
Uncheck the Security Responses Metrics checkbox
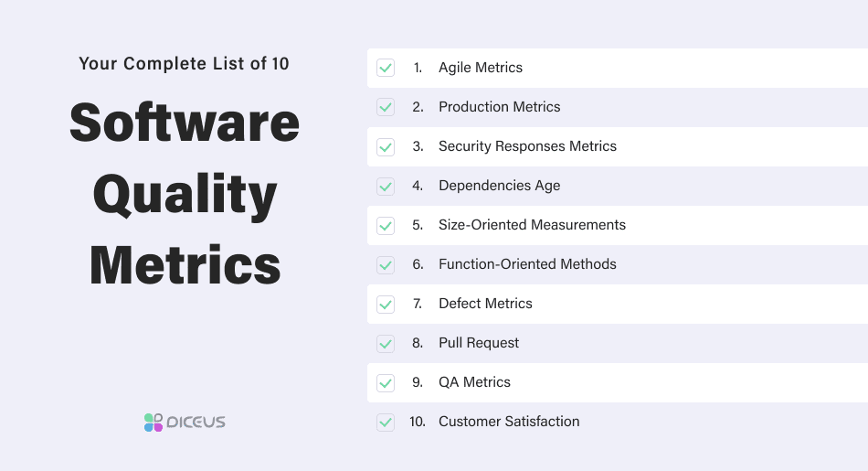(386, 147)
